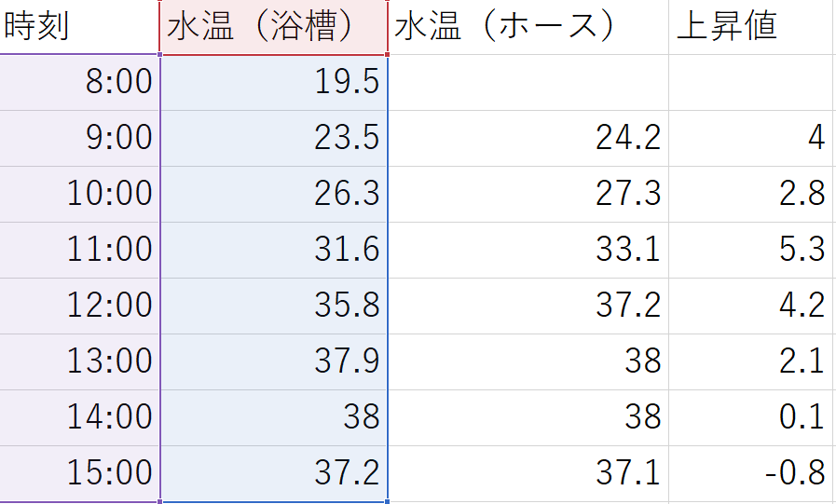Click the empty hose cell in 8:00 row
The width and height of the screenshot is (836, 504).
[x=528, y=83]
